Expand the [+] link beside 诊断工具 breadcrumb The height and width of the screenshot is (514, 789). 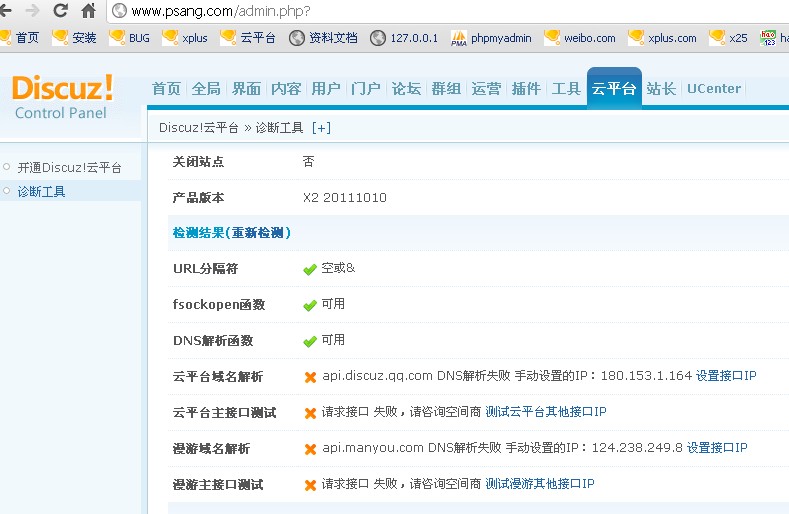click(321, 128)
